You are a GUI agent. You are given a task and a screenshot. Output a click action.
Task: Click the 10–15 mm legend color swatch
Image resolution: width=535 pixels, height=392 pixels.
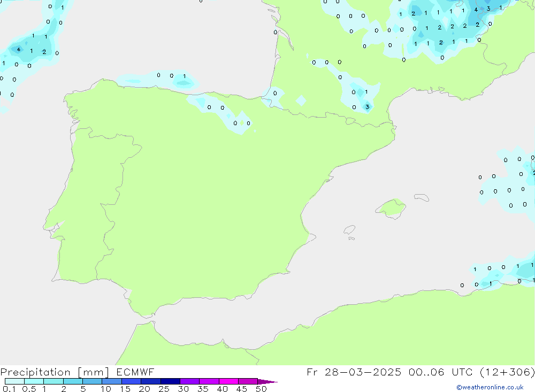click(112, 381)
